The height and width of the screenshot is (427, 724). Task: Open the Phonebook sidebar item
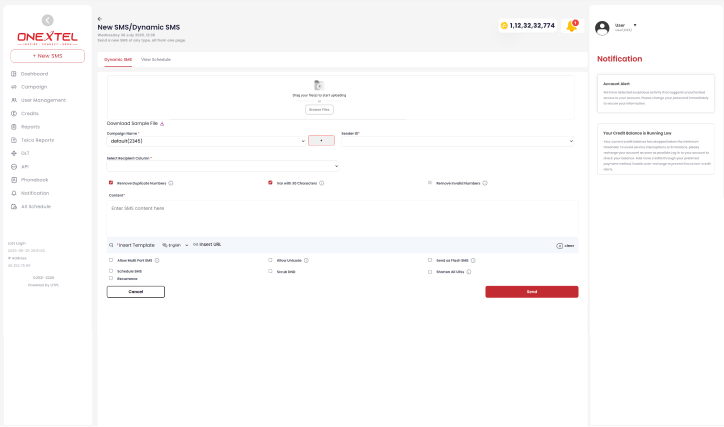34,180
